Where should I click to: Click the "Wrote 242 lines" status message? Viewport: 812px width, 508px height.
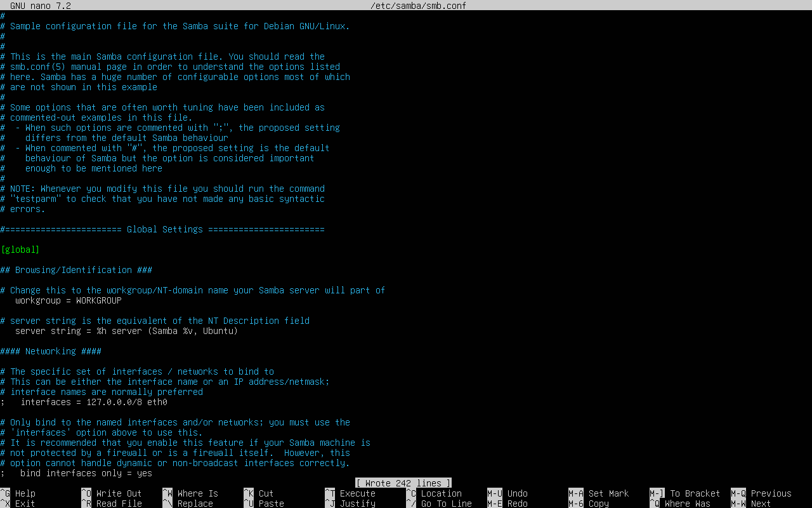(x=403, y=483)
